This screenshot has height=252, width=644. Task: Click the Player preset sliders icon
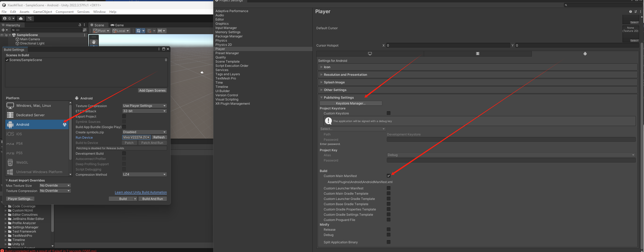pyautogui.click(x=636, y=12)
